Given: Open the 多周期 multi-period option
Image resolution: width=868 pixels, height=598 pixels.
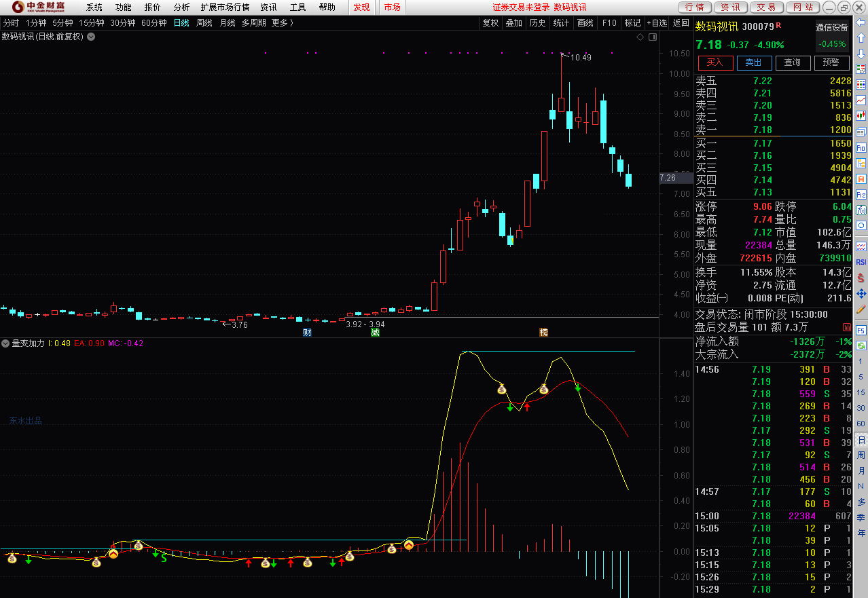Looking at the screenshot, I should coord(254,22).
